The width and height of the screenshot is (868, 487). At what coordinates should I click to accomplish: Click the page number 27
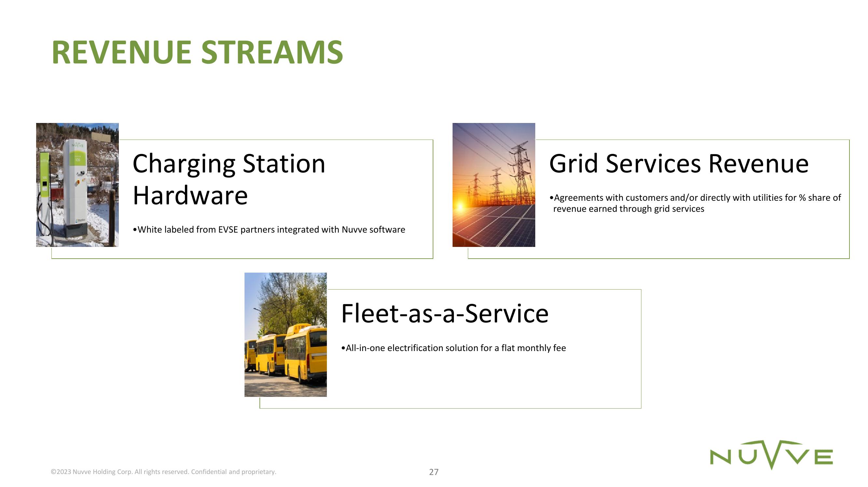point(434,472)
